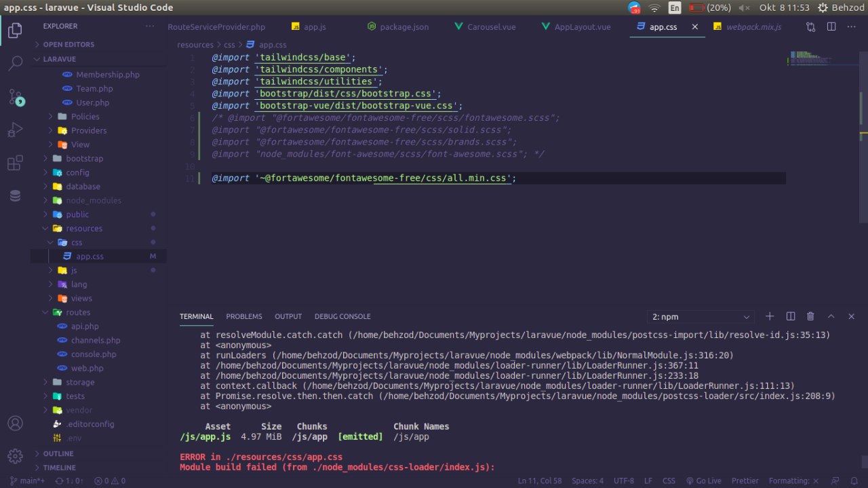
Task: Open editor more actions ellipsis
Action: [852, 27]
